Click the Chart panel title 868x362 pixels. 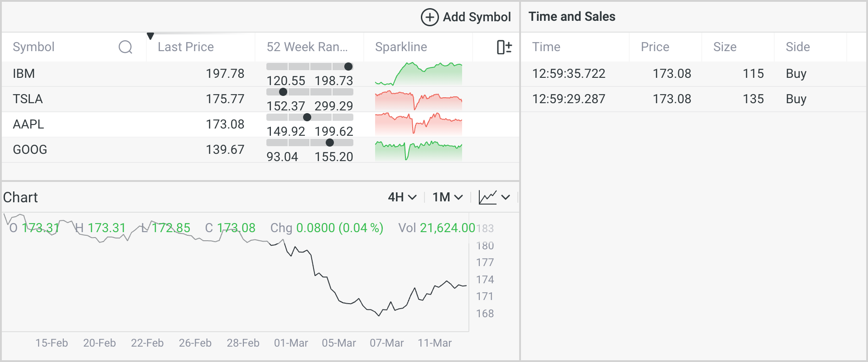click(20, 198)
